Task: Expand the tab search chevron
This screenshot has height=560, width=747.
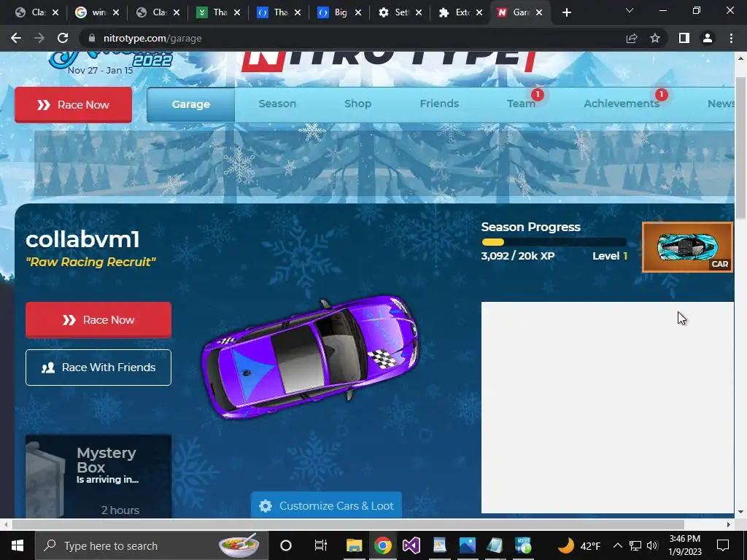Action: click(x=630, y=10)
